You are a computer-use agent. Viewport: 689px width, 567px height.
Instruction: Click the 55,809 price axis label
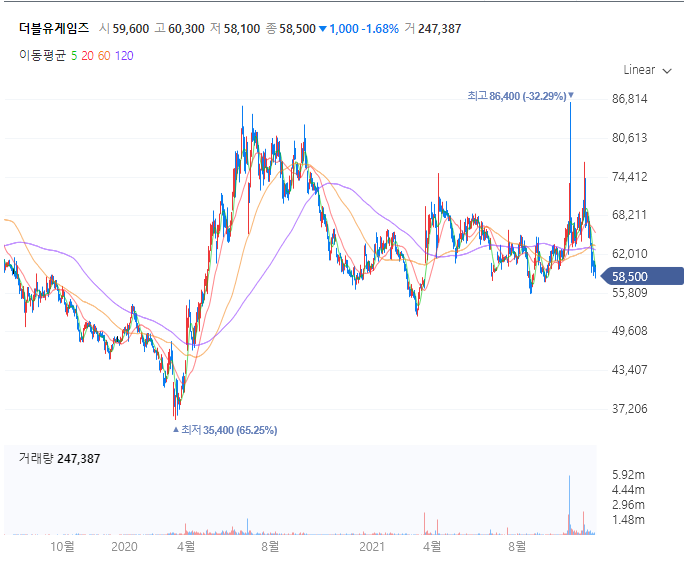(630, 293)
